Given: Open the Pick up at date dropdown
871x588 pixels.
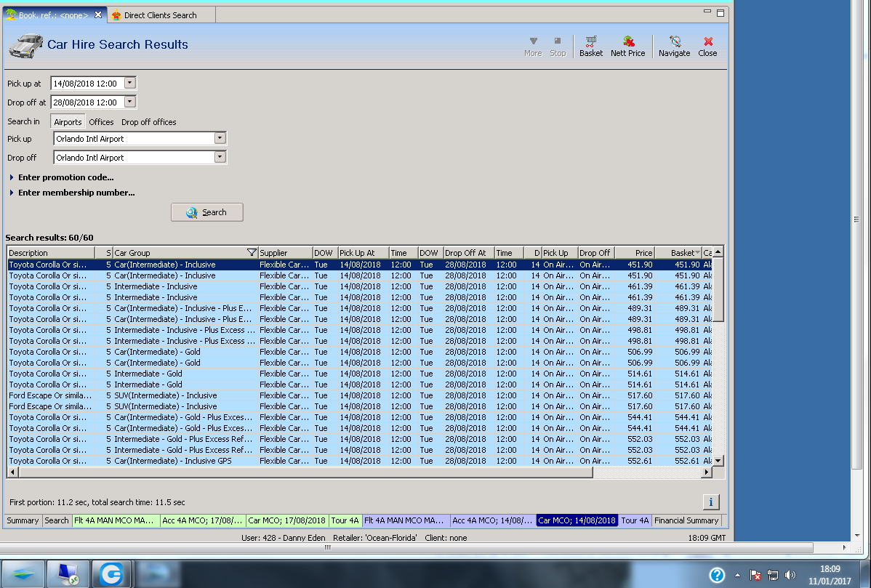Looking at the screenshot, I should (x=130, y=83).
